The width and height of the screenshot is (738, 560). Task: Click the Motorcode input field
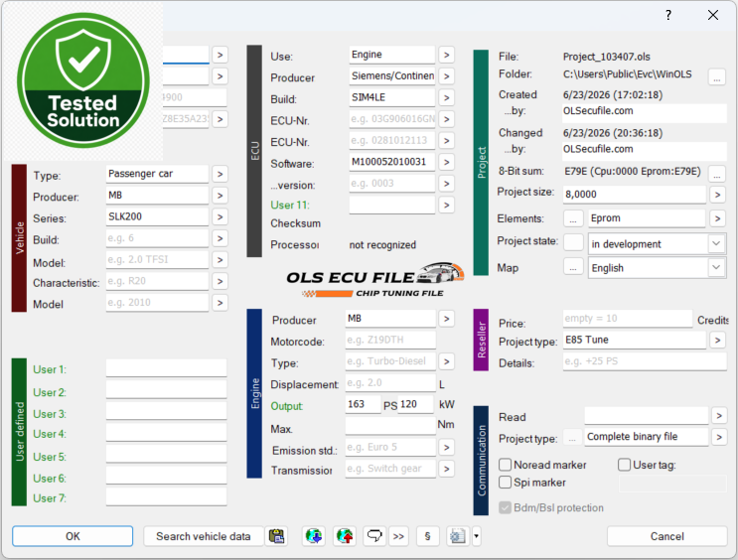pos(390,340)
